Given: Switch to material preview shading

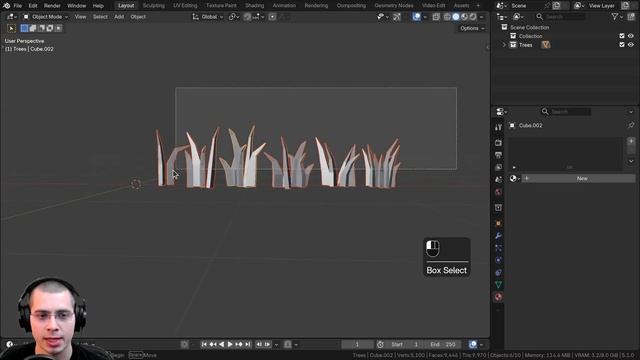Looking at the screenshot, I should tap(464, 17).
